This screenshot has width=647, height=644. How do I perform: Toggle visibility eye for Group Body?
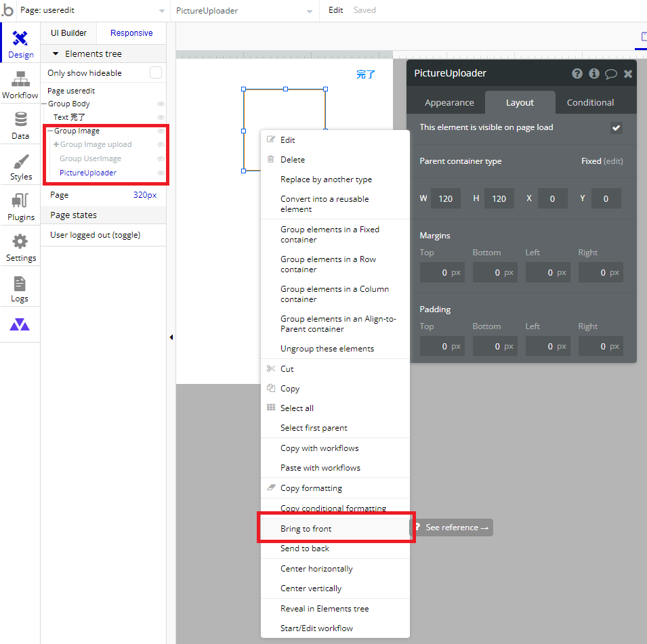coord(161,104)
